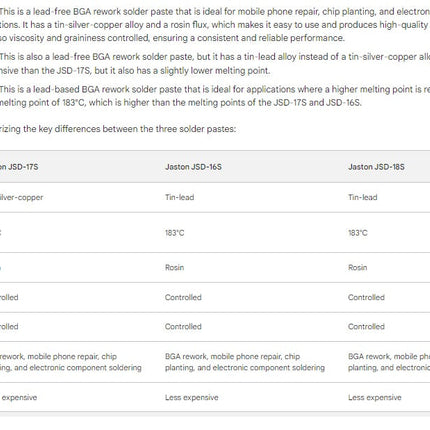This screenshot has height=430, width=430.
Task: Click first Controlled cell under JSD-18S
Action: point(366,297)
